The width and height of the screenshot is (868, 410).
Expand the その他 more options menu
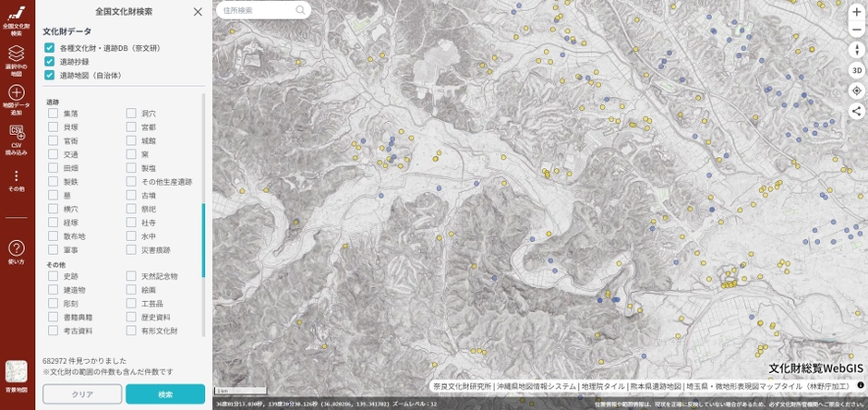[17, 177]
